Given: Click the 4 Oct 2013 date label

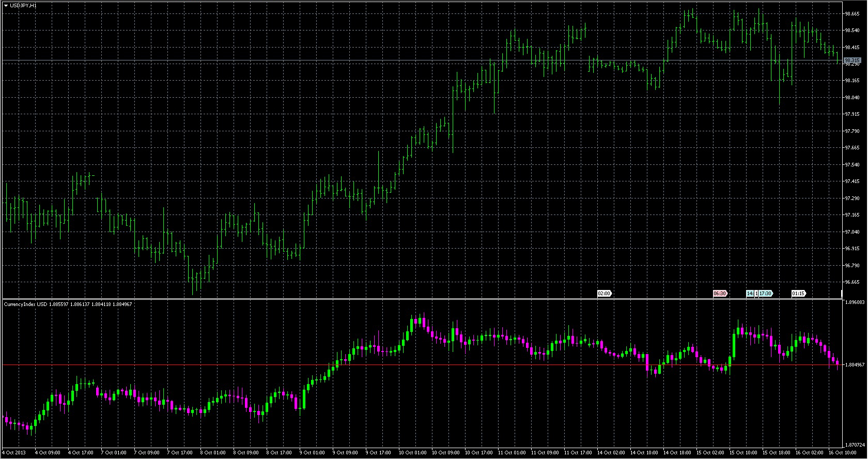Looking at the screenshot, I should 13,453.
